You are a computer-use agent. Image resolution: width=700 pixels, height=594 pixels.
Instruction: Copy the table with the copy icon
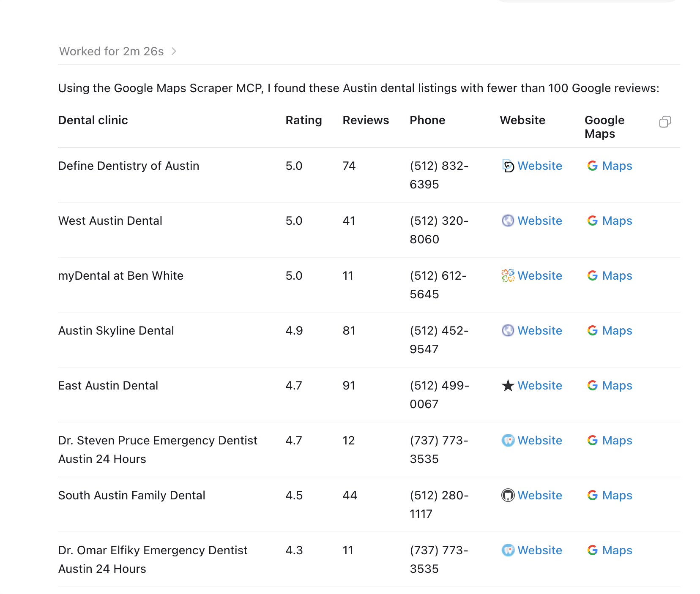665,122
